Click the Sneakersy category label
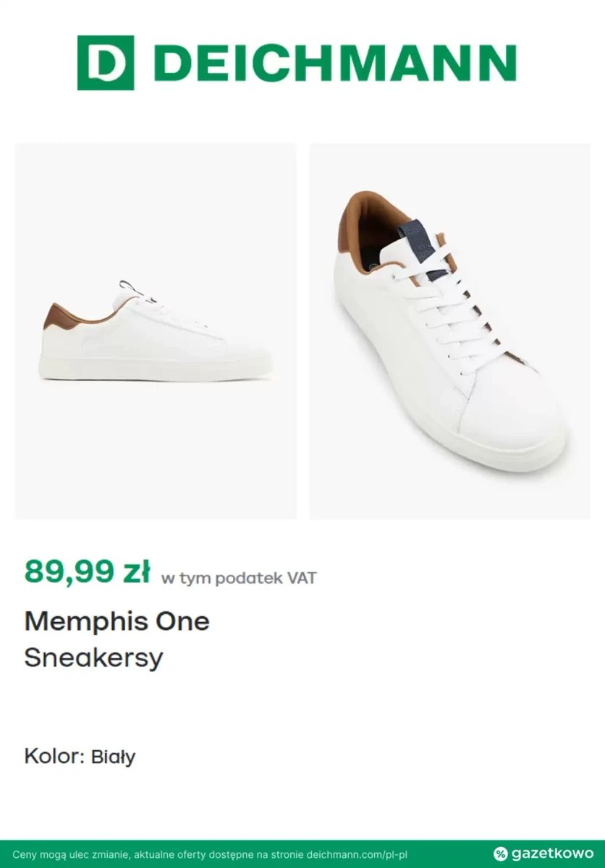This screenshot has height=868, width=605. pyautogui.click(x=93, y=658)
